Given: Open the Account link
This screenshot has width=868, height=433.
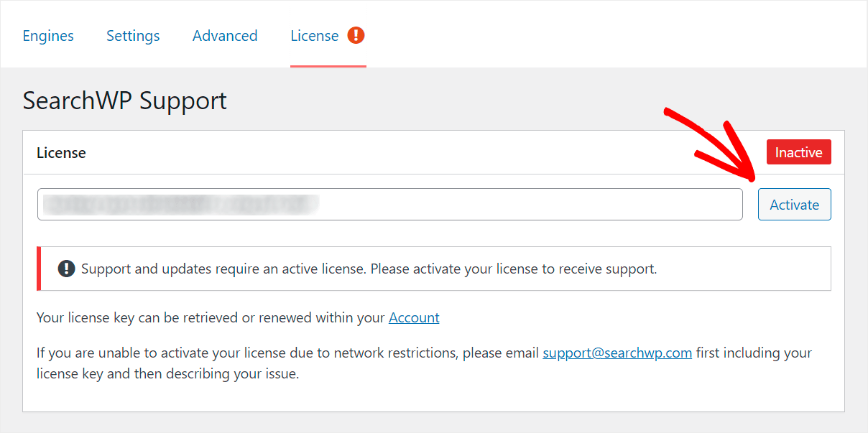Looking at the screenshot, I should 414,317.
